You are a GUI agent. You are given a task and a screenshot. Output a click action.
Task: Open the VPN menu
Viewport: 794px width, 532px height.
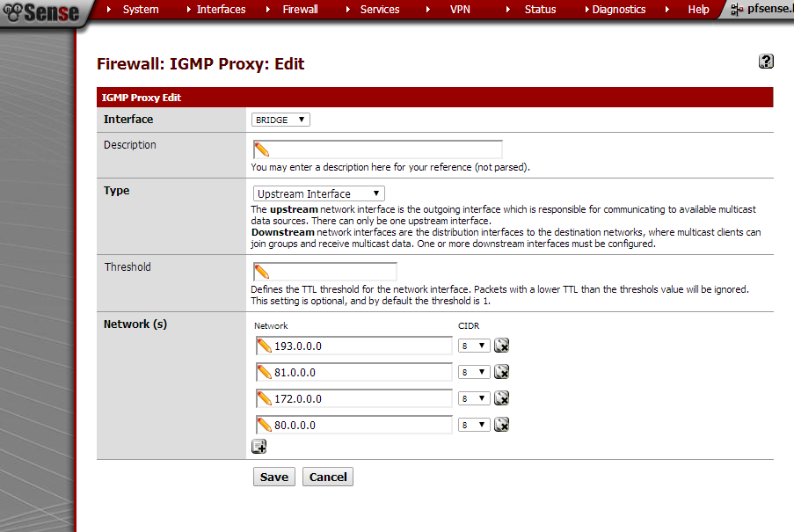(460, 9)
